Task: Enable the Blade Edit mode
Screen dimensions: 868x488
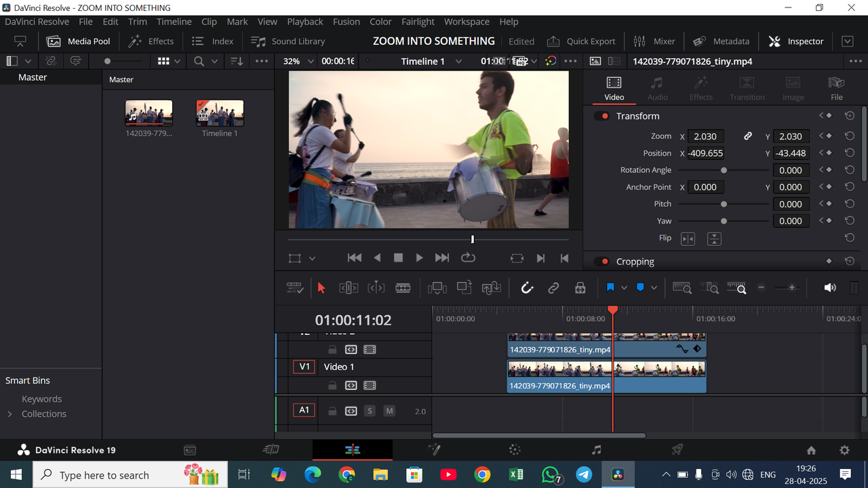Action: tap(403, 287)
